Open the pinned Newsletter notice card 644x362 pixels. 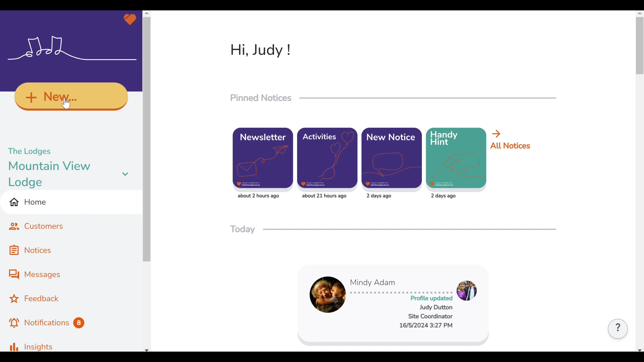tap(263, 158)
